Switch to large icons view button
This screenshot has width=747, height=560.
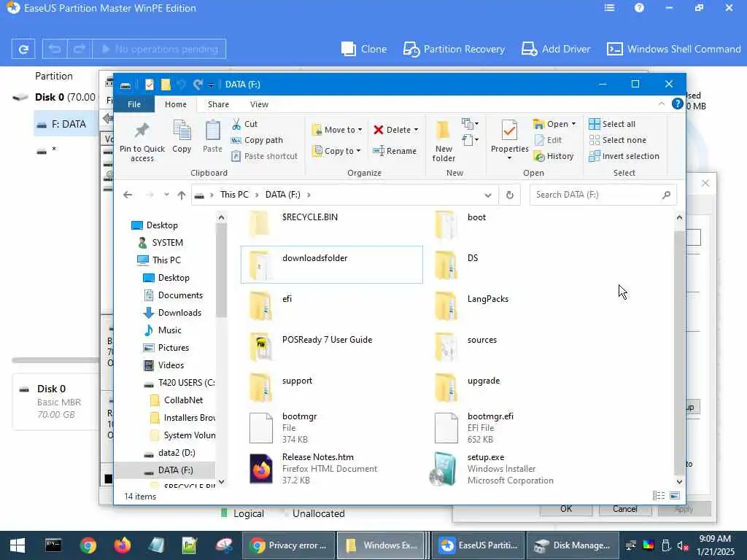pyautogui.click(x=675, y=496)
